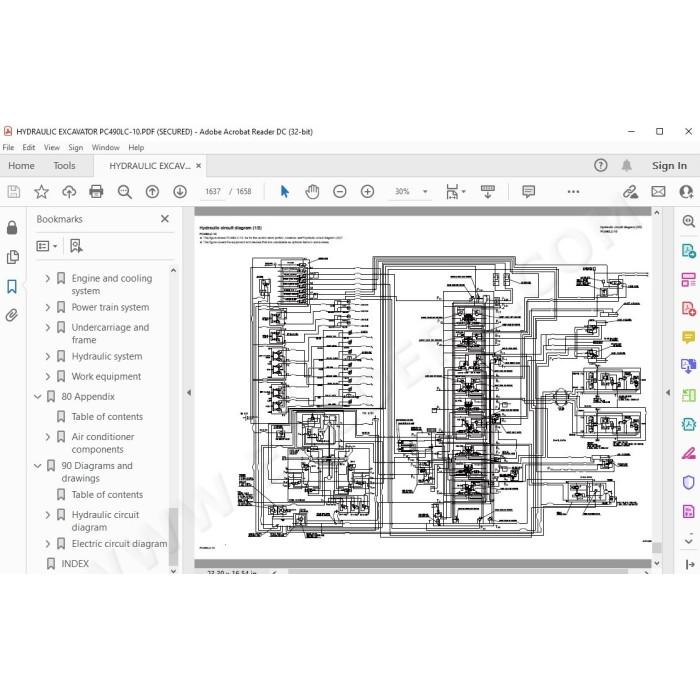Click the page number field 1637
The image size is (700, 700).
coord(213,192)
